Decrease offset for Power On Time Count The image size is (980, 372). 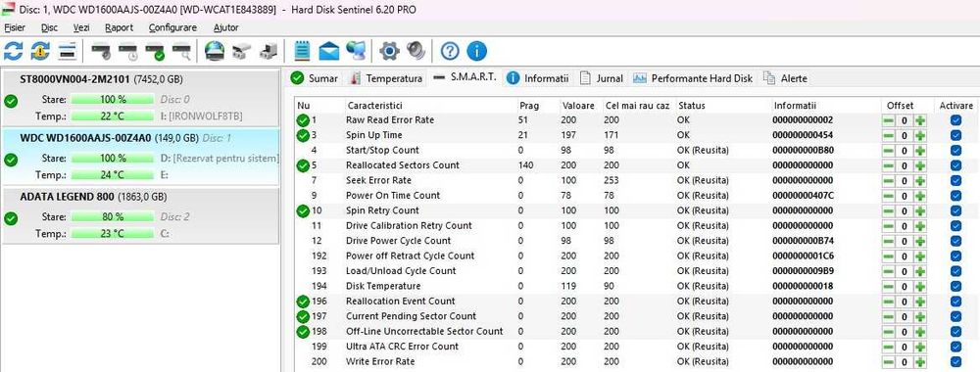(x=888, y=196)
